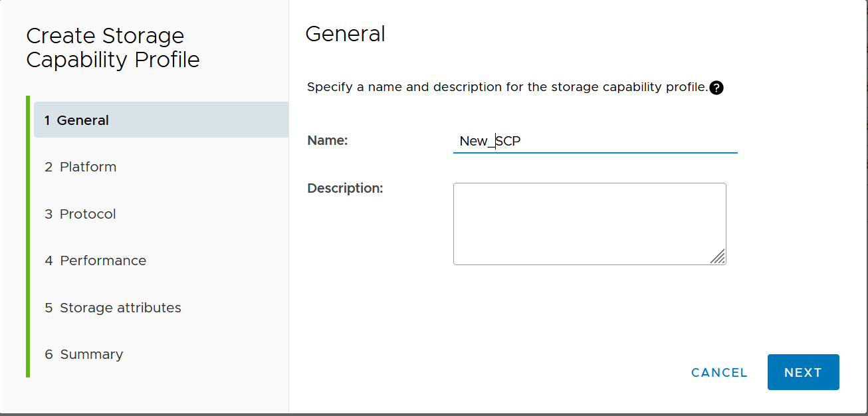Click the Name field containing New_SCP
Viewport: 868px width, 416px height.
[x=595, y=142]
